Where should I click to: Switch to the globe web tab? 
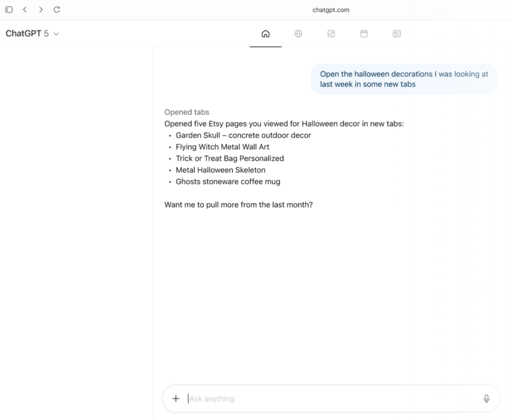click(298, 34)
